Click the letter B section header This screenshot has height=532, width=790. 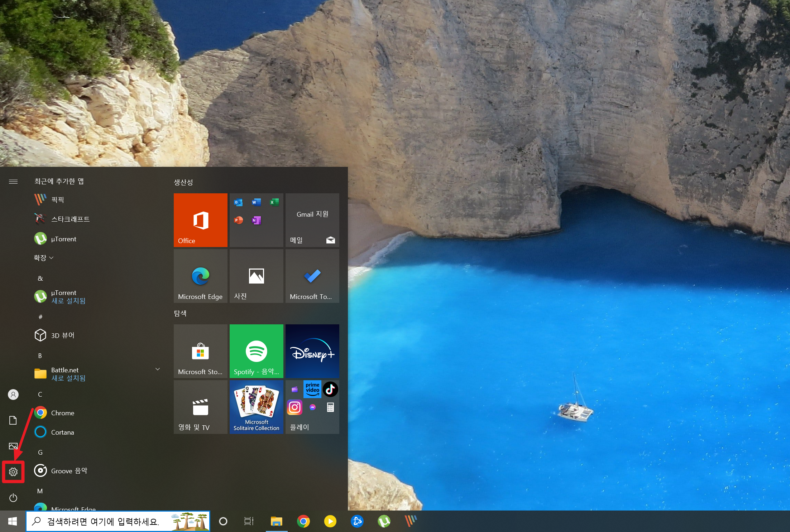(40, 356)
